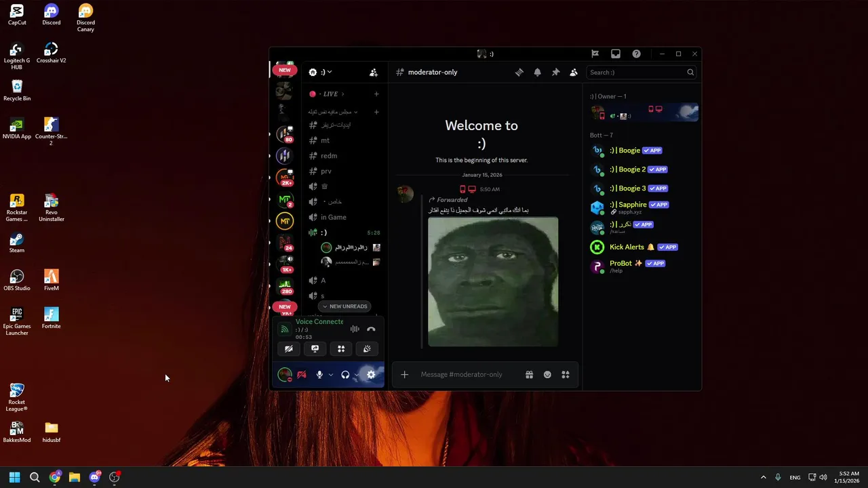Screen dimensions: 868x488
Task: Select member ":) | Boogie 2"
Action: (x=643, y=169)
